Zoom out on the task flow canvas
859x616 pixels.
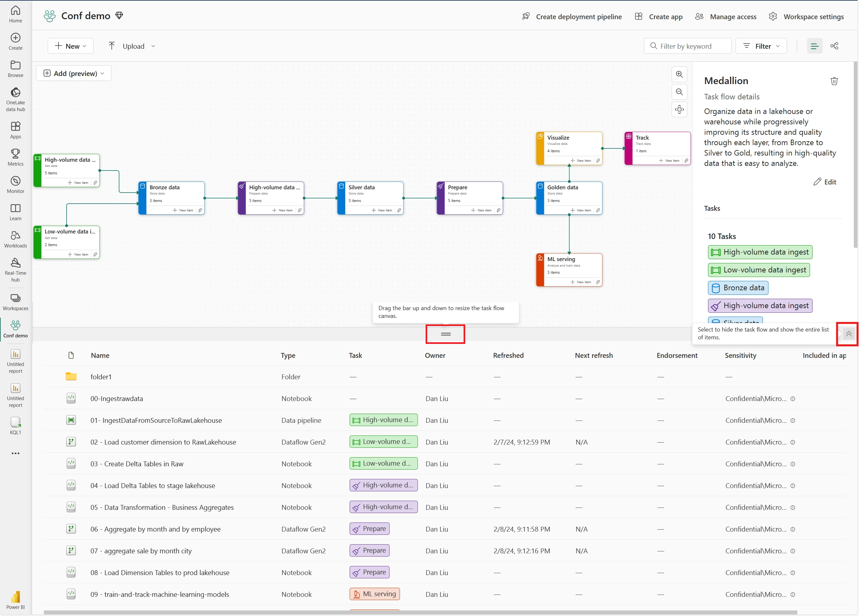click(679, 92)
